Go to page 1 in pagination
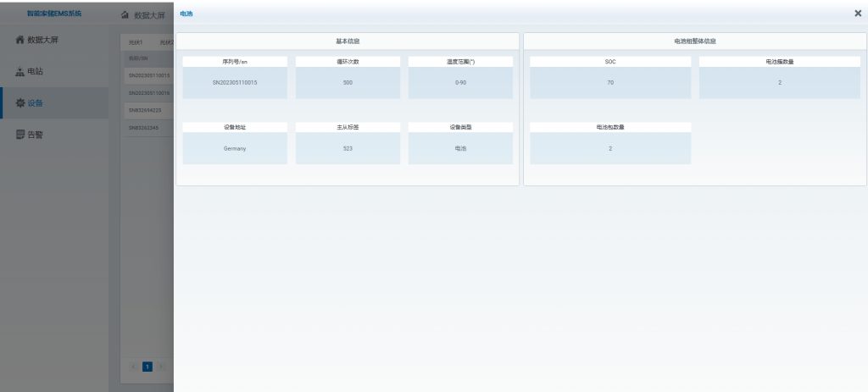 [147, 367]
